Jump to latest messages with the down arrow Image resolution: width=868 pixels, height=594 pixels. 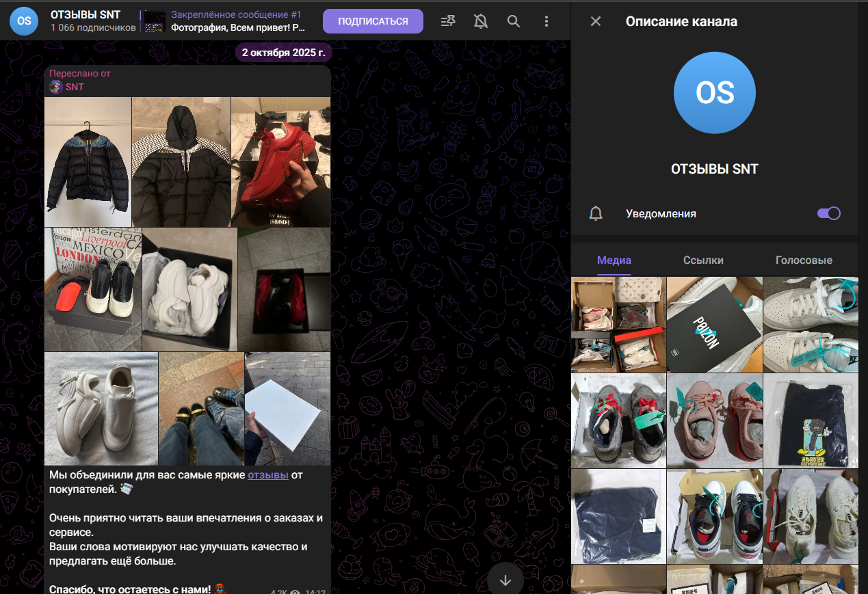tap(505, 580)
